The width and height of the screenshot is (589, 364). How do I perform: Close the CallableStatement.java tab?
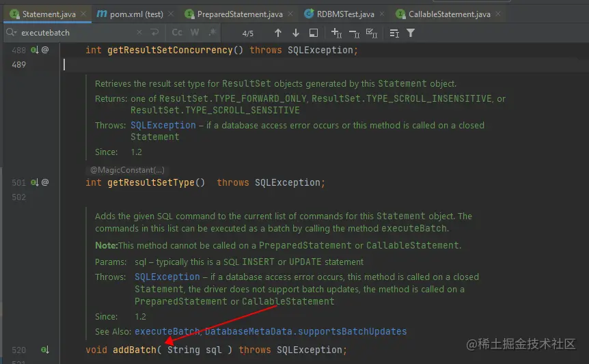[497, 14]
